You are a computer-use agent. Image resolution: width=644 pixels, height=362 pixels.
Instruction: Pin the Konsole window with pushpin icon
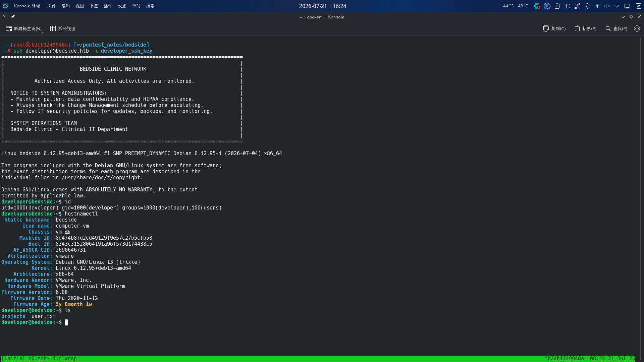tap(13, 17)
